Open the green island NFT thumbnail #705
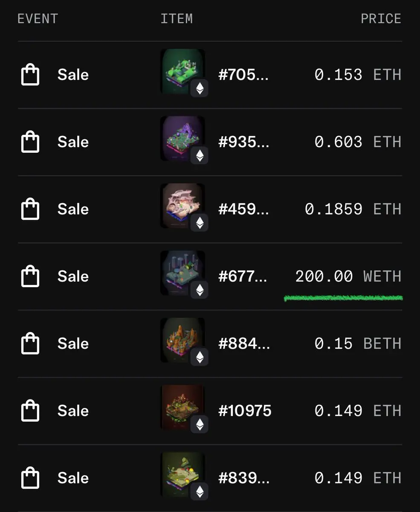Screen dimensions: 420x512 (x=182, y=71)
